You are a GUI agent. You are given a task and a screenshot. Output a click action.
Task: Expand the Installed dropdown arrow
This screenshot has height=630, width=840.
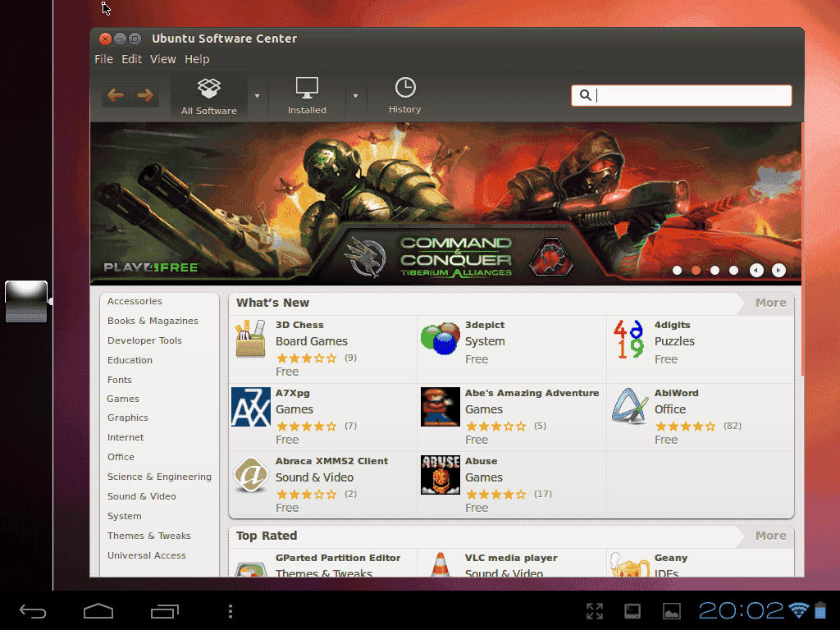[356, 96]
